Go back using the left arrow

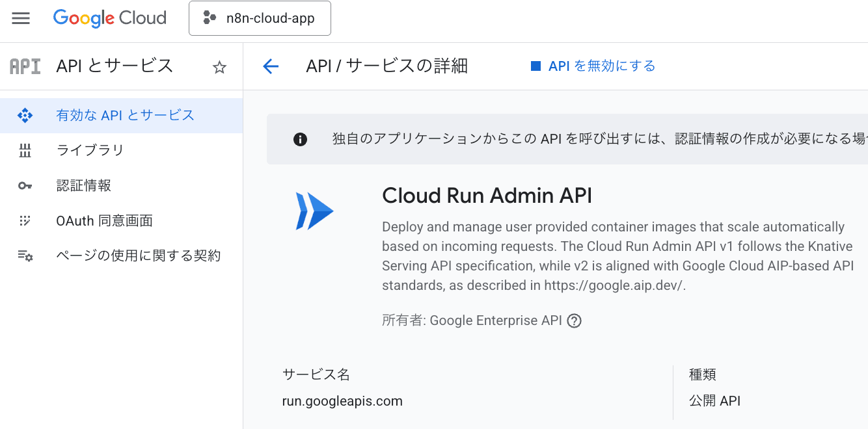271,66
